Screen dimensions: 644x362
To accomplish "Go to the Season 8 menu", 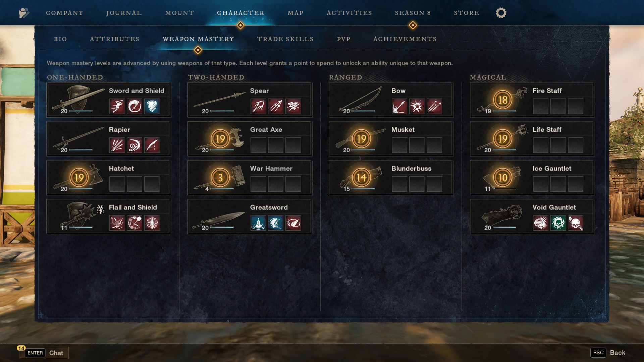I will point(413,13).
